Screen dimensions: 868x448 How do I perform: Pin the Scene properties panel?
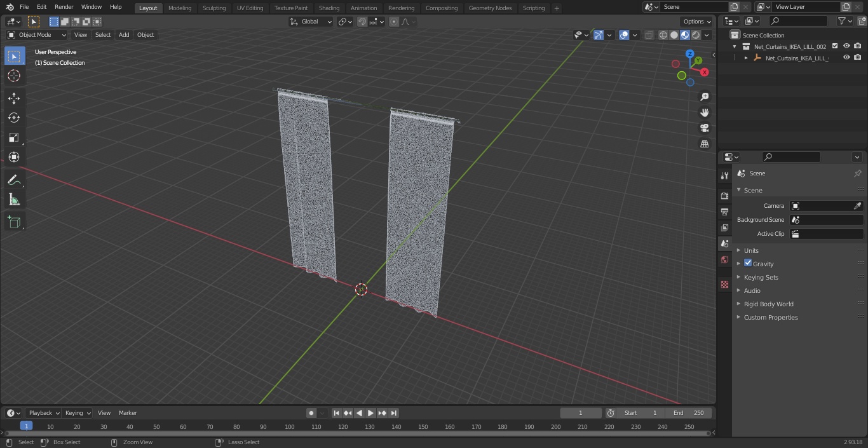pos(857,173)
